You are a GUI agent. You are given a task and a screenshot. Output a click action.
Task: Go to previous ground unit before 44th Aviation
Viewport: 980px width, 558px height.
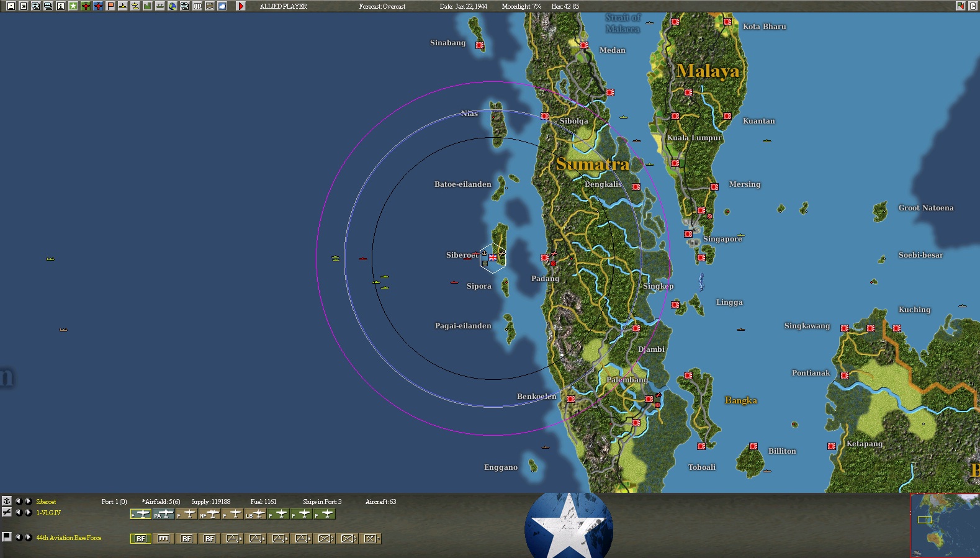point(18,537)
